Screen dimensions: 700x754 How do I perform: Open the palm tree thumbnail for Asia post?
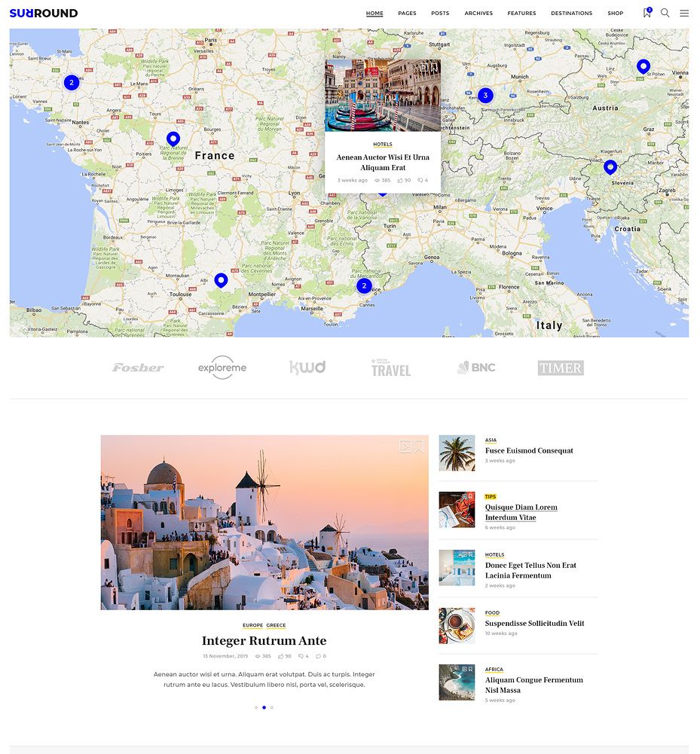(457, 453)
